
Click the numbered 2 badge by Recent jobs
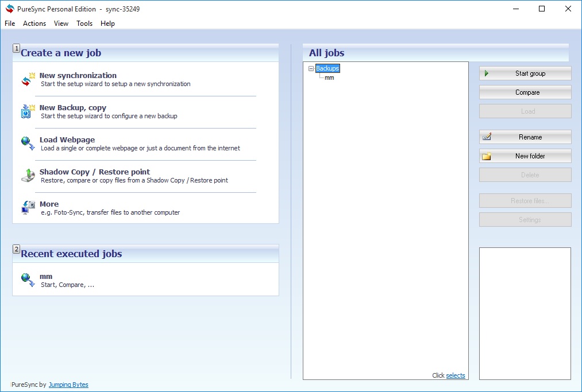(16, 249)
